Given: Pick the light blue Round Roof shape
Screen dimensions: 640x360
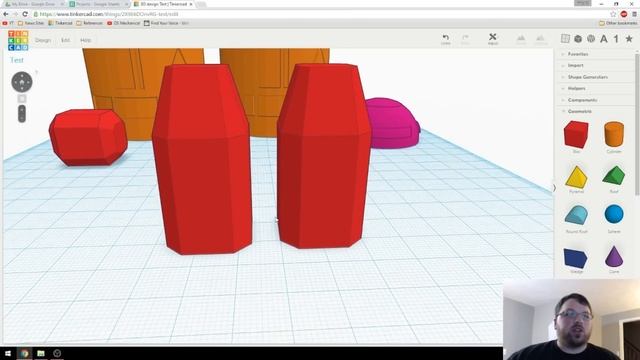Looking at the screenshot, I should [576, 216].
